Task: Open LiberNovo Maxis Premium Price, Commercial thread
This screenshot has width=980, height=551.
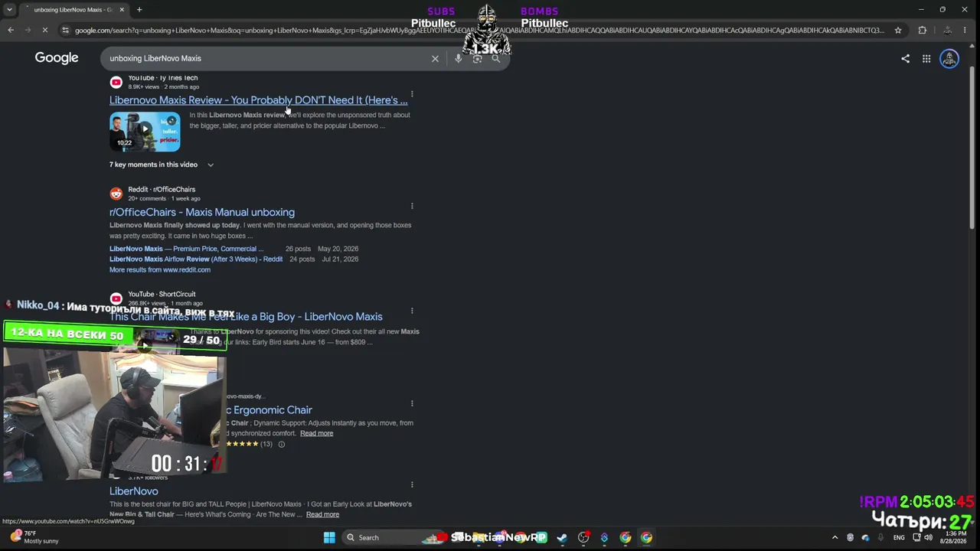Action: 186,249
